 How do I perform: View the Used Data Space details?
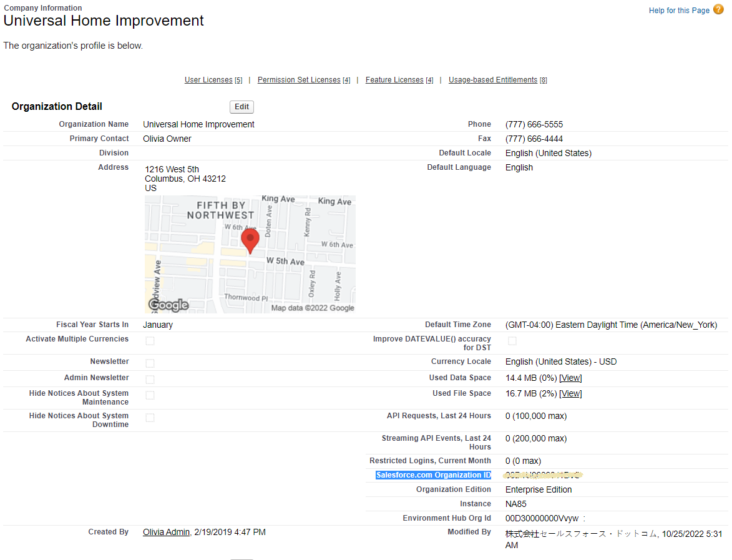point(570,378)
